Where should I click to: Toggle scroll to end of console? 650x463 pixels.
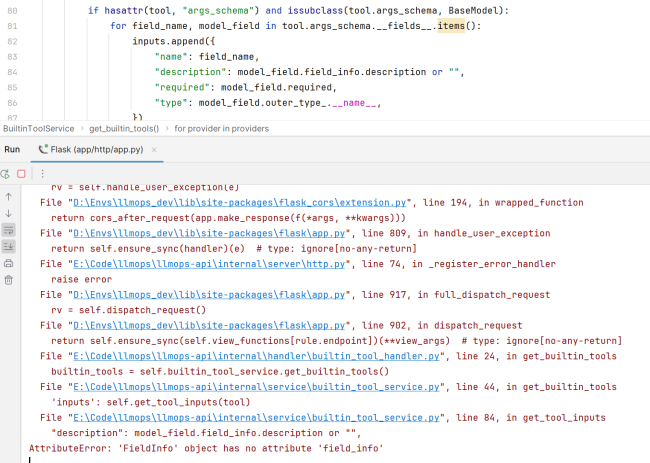pos(9,246)
